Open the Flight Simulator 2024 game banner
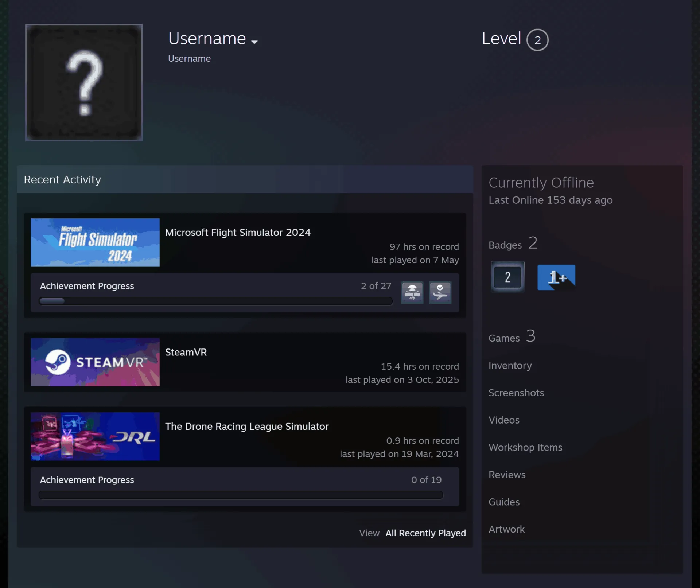 tap(95, 242)
